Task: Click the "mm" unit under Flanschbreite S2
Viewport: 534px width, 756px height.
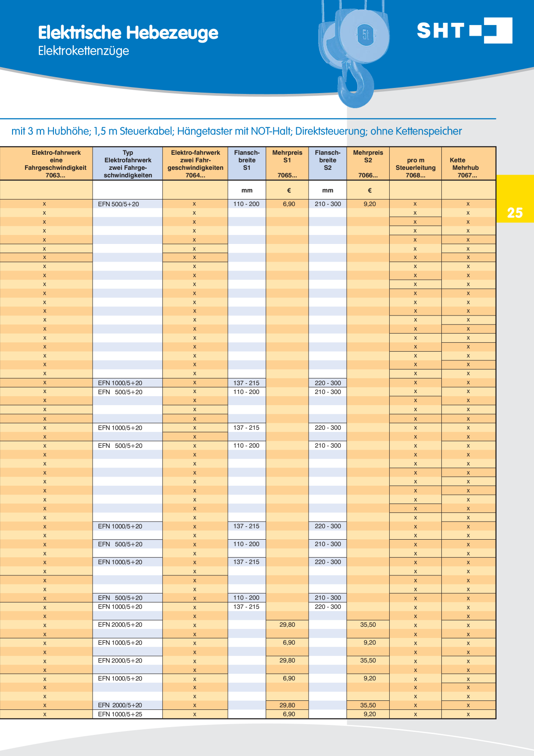Action: (x=328, y=191)
